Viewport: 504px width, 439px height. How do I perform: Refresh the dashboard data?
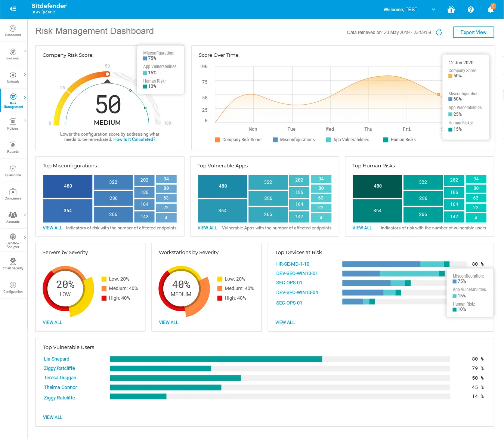439,33
